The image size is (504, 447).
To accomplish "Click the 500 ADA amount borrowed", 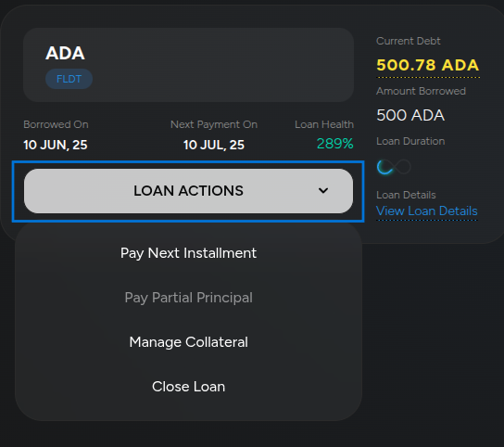I will point(410,115).
